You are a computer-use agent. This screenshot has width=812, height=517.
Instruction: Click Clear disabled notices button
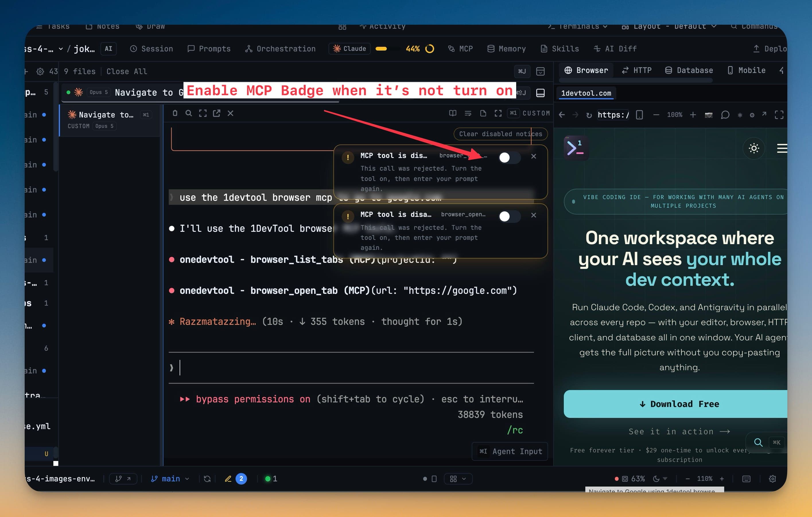click(500, 134)
